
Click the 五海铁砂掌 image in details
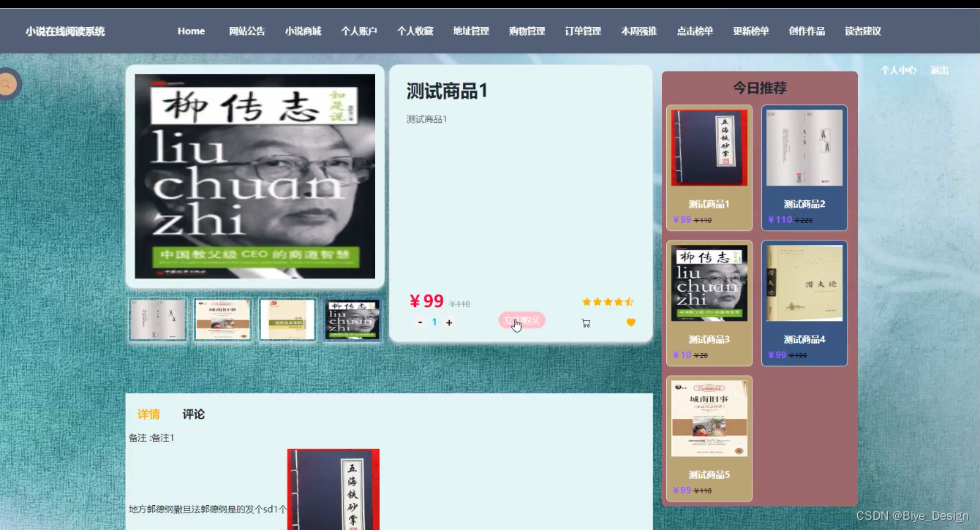(333, 489)
